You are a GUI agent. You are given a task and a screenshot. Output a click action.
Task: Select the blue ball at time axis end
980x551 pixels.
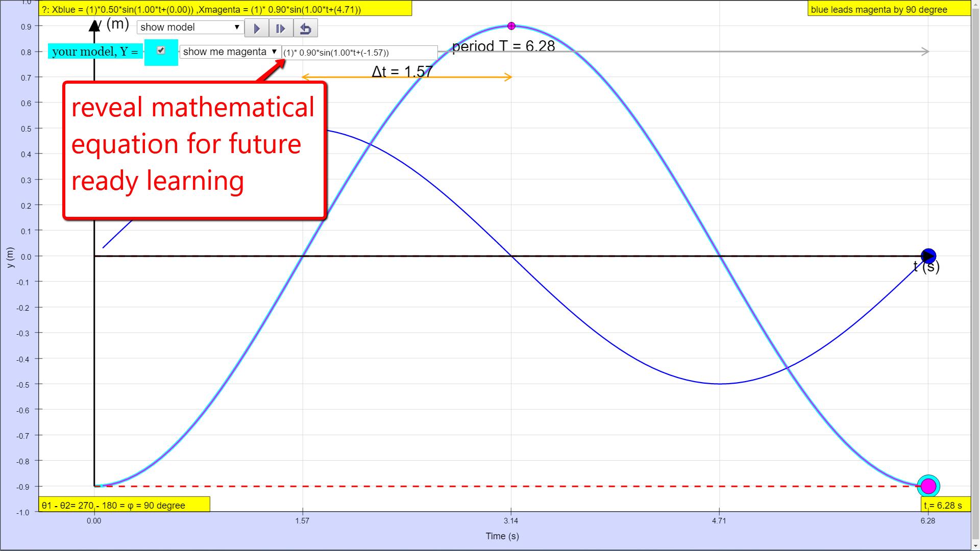928,256
